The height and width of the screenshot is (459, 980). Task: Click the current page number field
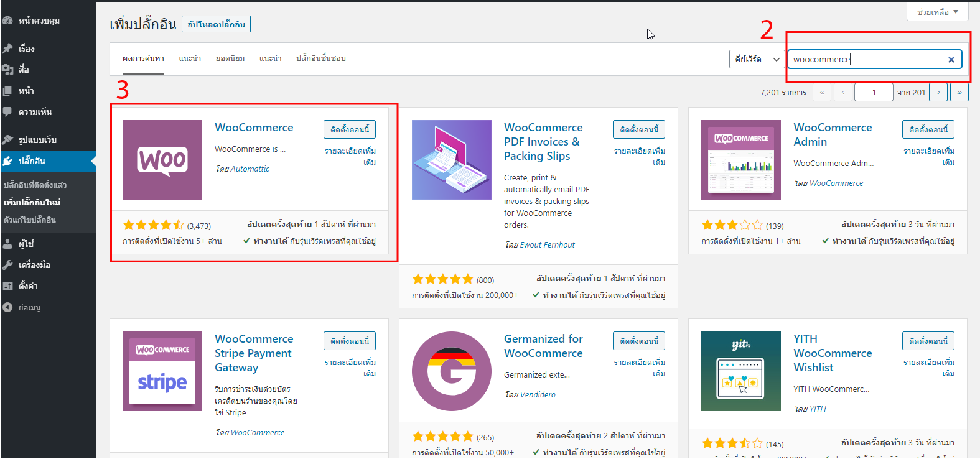pos(874,92)
